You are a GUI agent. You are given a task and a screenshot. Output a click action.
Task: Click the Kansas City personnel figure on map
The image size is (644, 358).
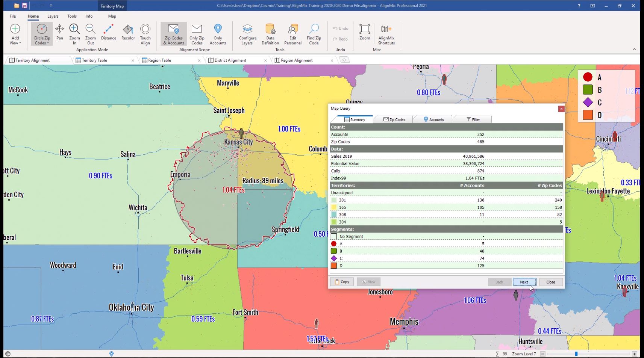241,133
